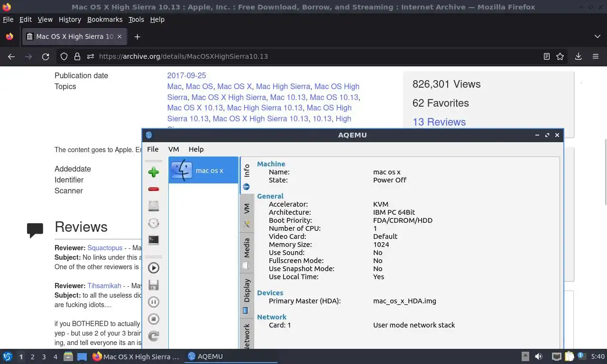This screenshot has width=607, height=364.
Task: Open the clipboard manager tray icon
Action: [x=569, y=356]
